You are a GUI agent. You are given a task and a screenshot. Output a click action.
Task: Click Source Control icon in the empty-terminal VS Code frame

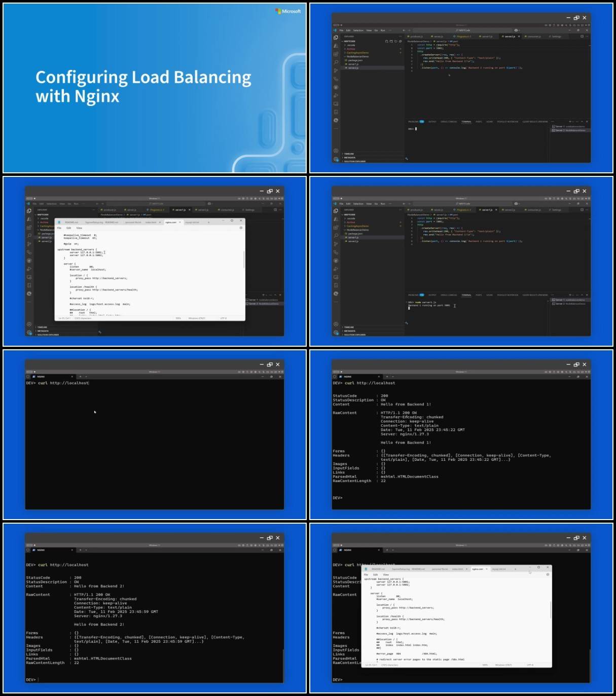point(336,70)
